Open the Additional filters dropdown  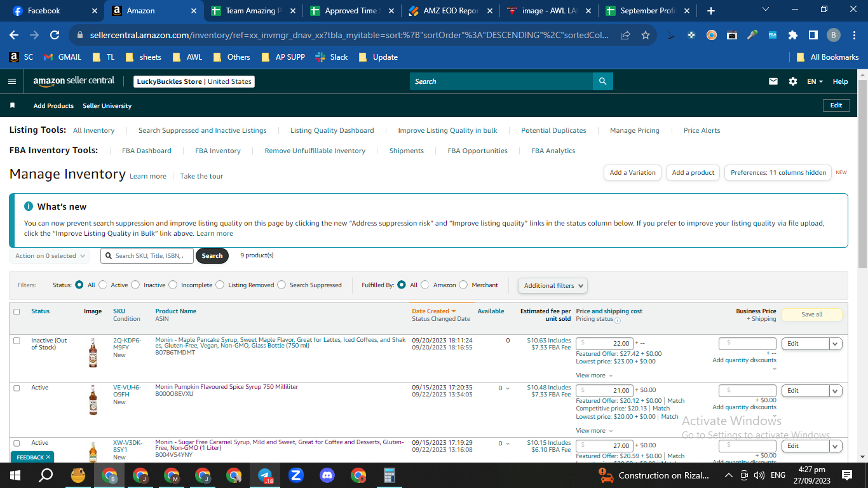[x=553, y=285]
